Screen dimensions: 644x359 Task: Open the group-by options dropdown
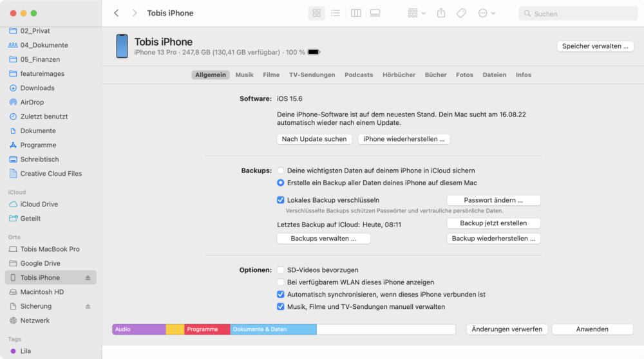(417, 13)
